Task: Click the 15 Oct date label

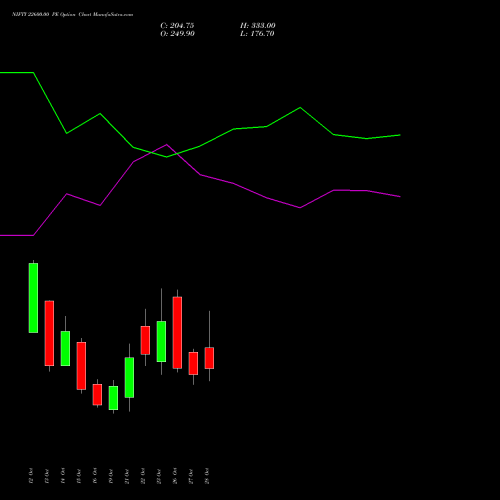Action: (x=79, y=476)
